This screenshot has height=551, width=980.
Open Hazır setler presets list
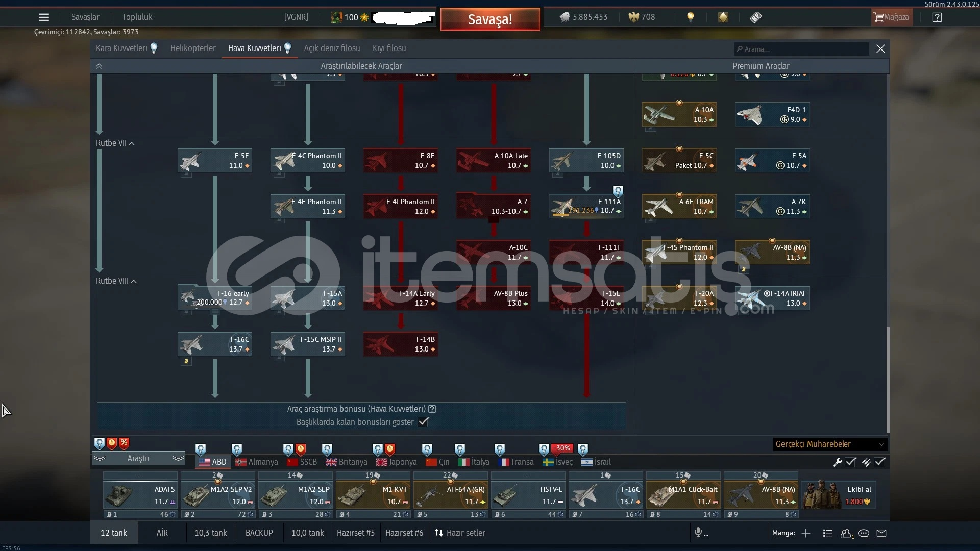460,533
